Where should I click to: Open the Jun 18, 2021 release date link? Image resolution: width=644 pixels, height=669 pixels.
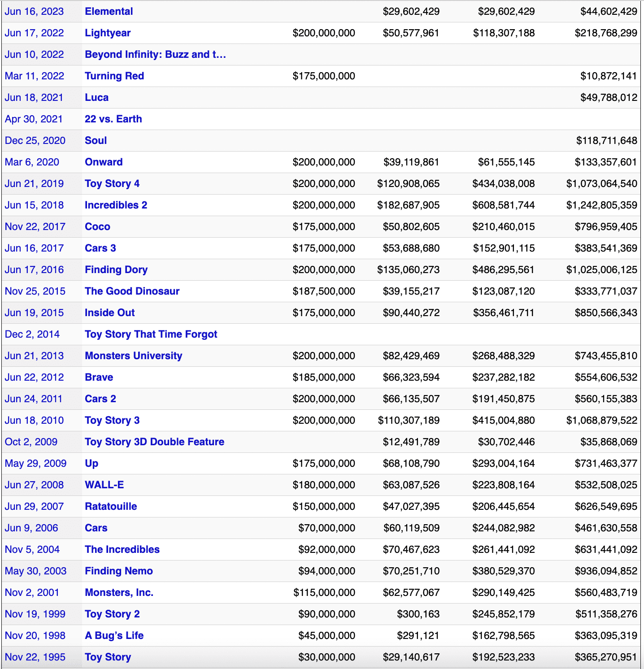pyautogui.click(x=34, y=98)
